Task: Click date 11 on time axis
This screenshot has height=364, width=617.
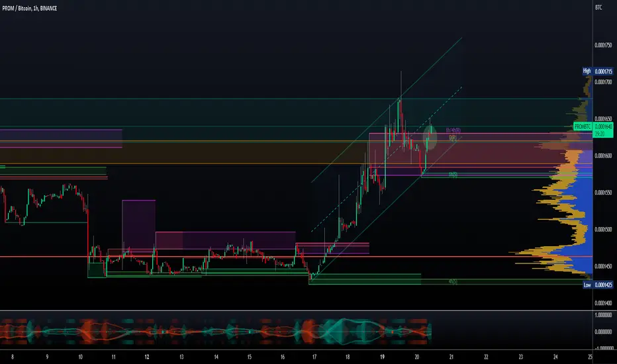Action: tap(113, 357)
